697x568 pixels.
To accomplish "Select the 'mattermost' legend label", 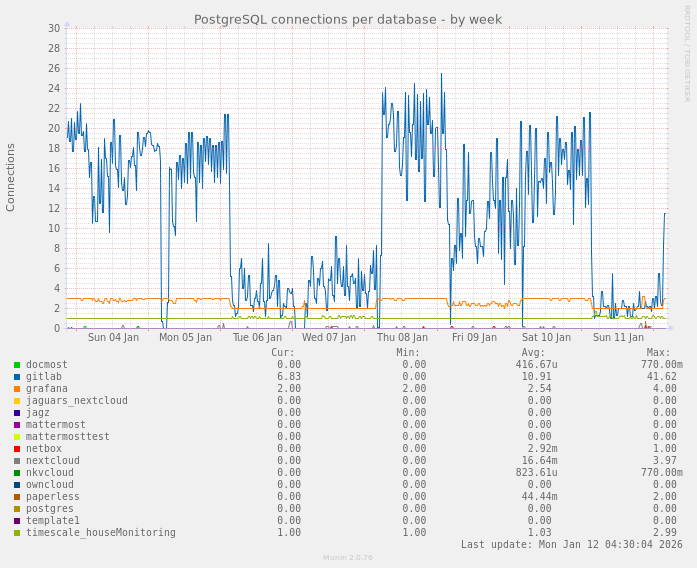I will 56,424.
